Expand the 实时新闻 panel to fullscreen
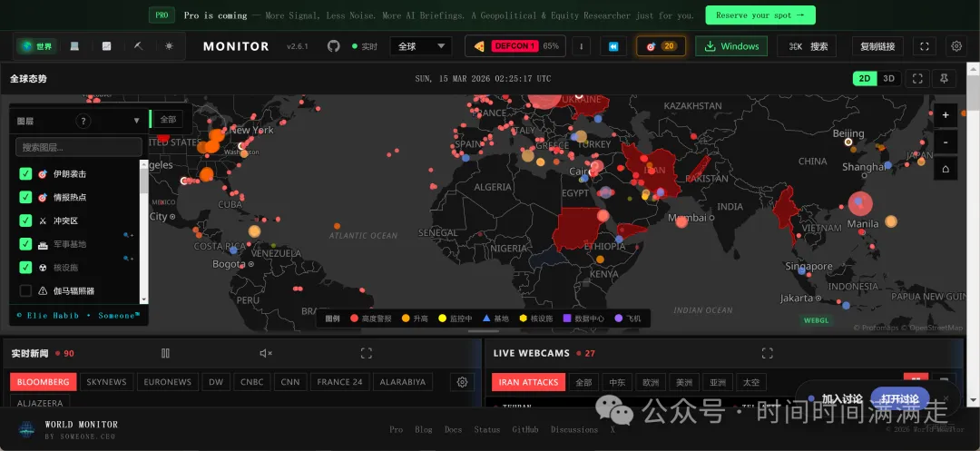This screenshot has width=980, height=451. click(367, 354)
